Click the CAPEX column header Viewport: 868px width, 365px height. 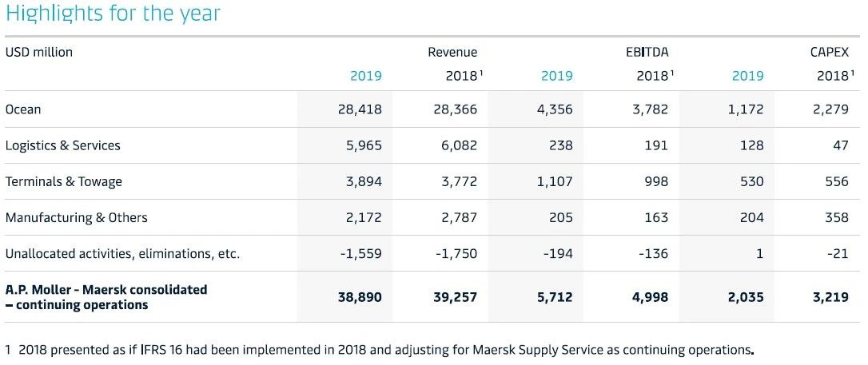point(830,53)
